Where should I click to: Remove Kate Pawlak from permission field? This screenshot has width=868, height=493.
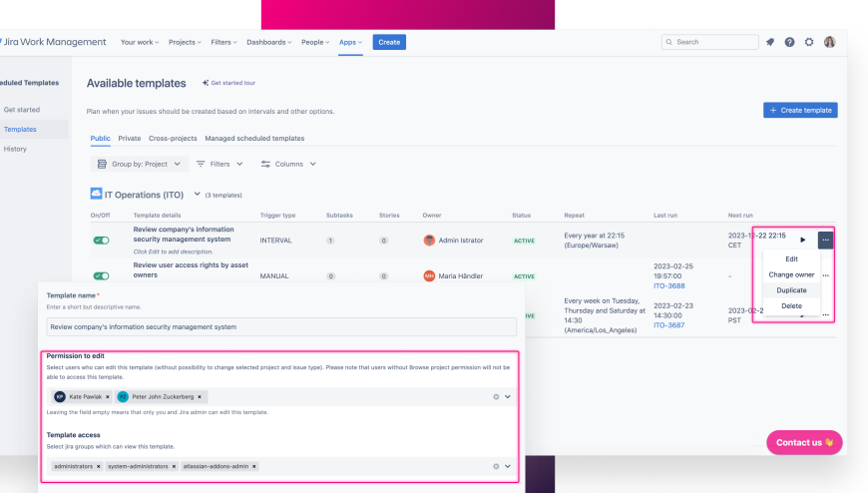tap(108, 396)
